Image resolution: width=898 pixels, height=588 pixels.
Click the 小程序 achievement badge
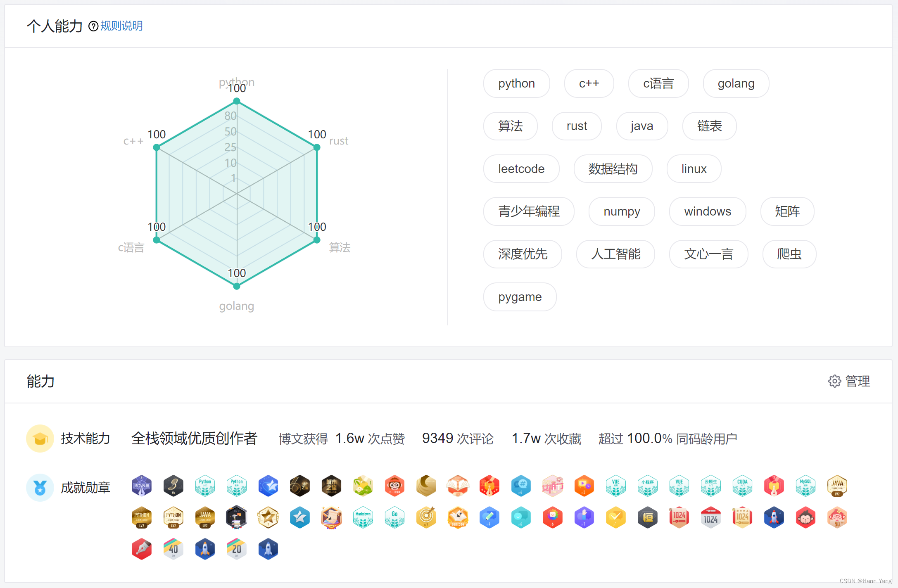pyautogui.click(x=647, y=486)
